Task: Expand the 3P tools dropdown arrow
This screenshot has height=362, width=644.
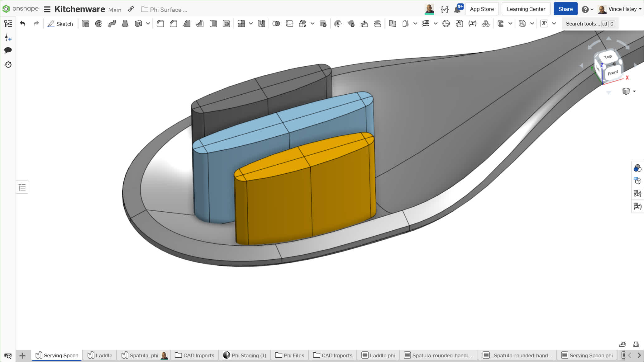Action: pos(554,24)
